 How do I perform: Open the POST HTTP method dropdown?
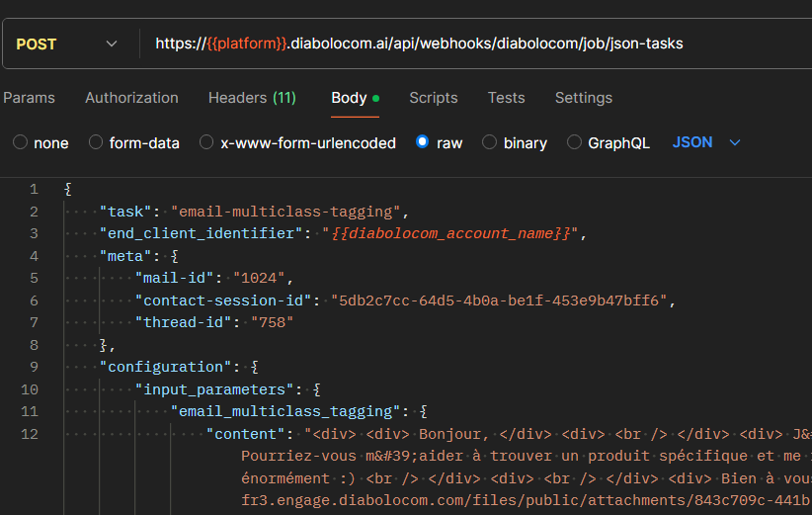66,44
